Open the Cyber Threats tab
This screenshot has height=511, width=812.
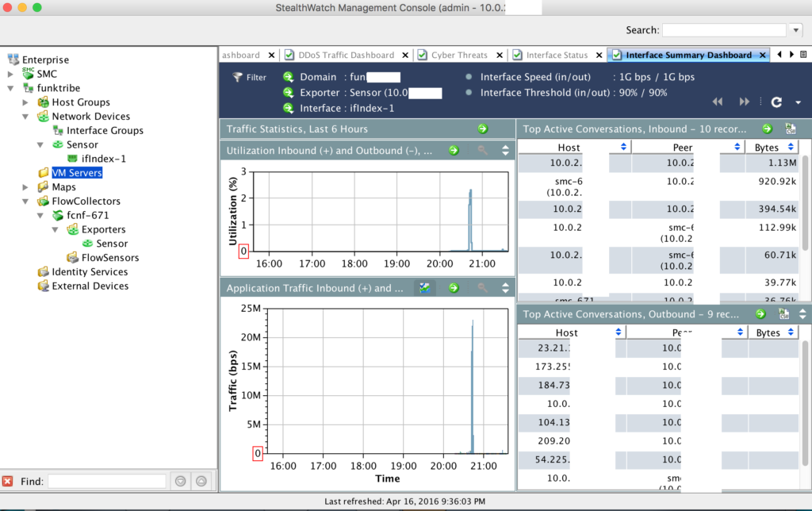click(459, 56)
